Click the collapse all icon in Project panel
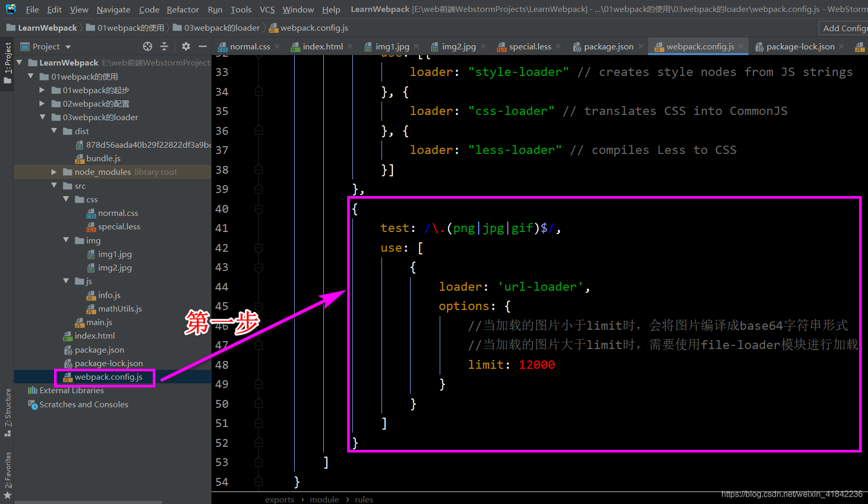 pyautogui.click(x=164, y=46)
